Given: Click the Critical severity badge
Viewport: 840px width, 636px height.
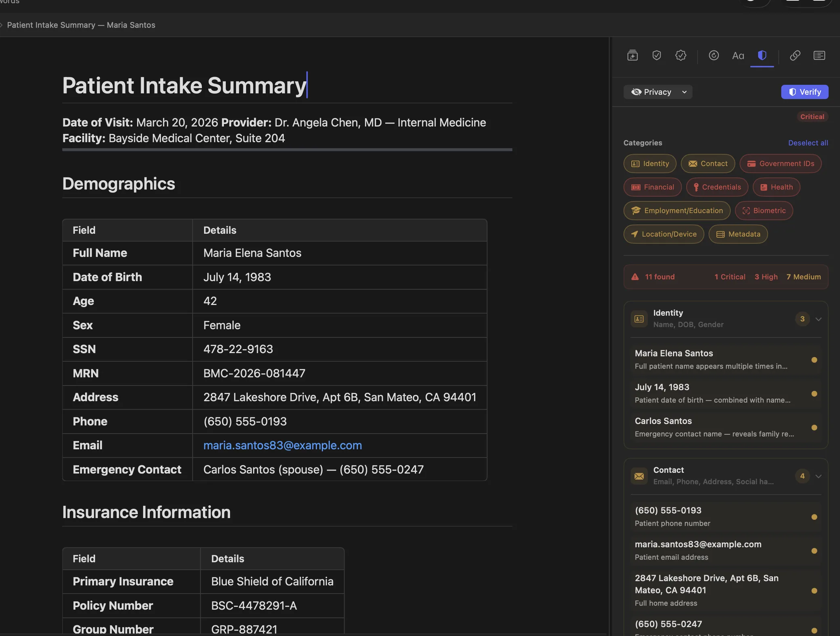Looking at the screenshot, I should 812,117.
